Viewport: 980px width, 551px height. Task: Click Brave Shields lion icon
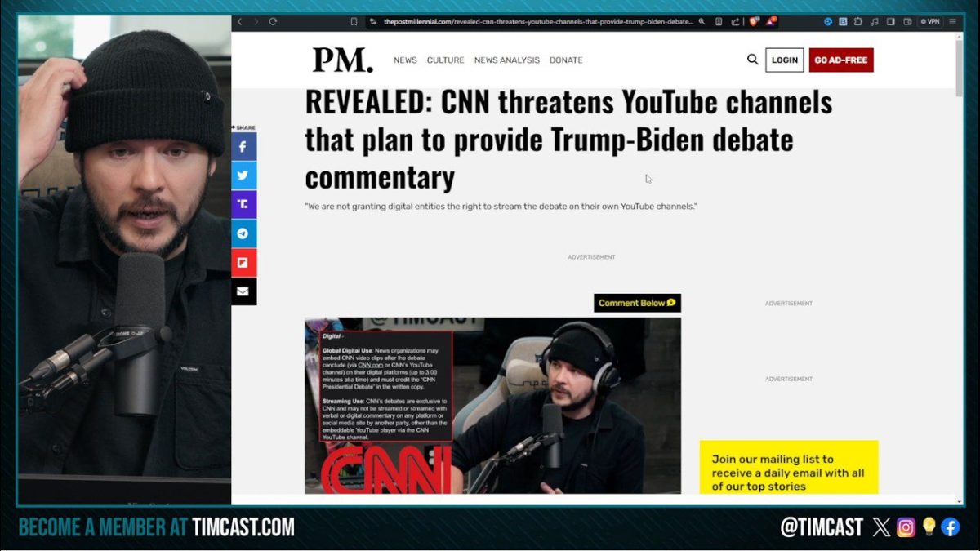752,21
